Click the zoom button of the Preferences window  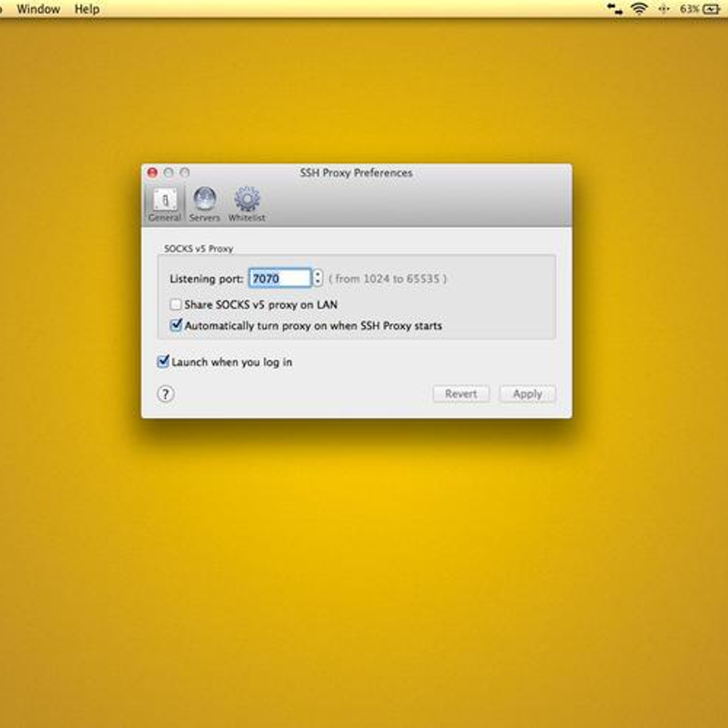point(184,173)
